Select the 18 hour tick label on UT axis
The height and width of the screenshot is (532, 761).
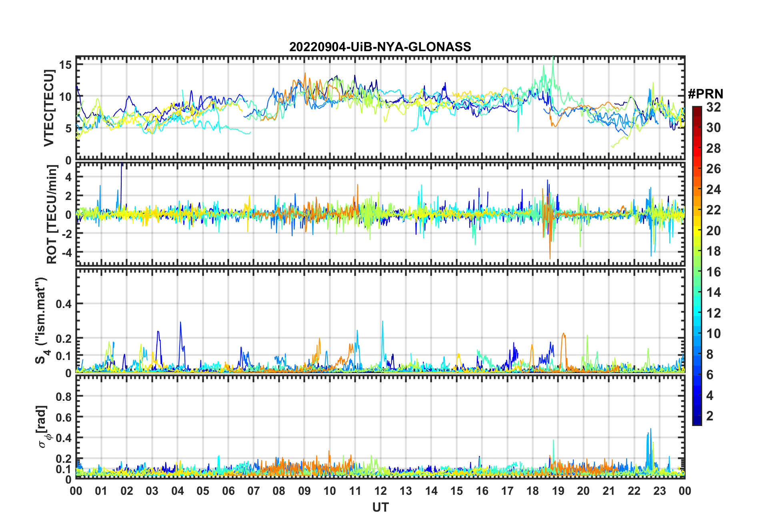(x=533, y=491)
